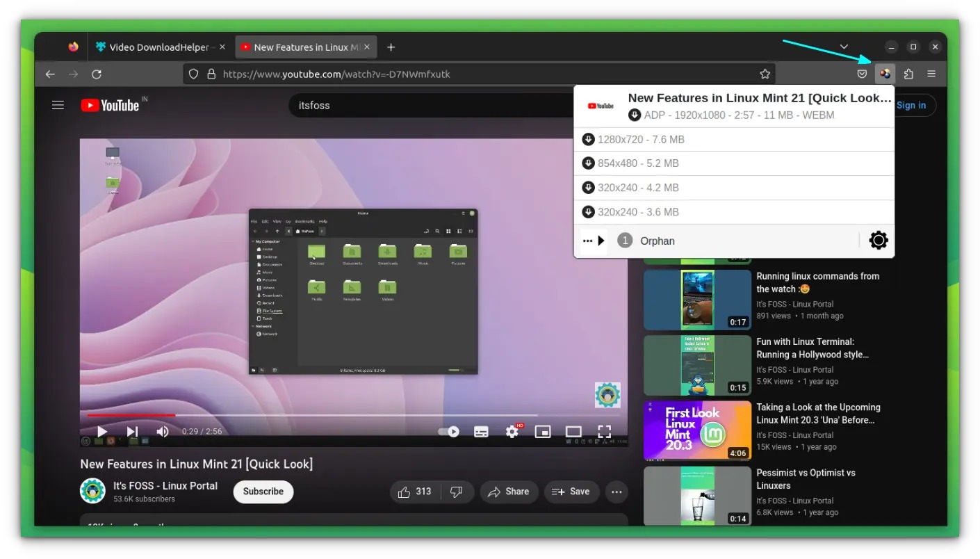
Task: List all tabs dropdown chevron
Action: tap(843, 47)
